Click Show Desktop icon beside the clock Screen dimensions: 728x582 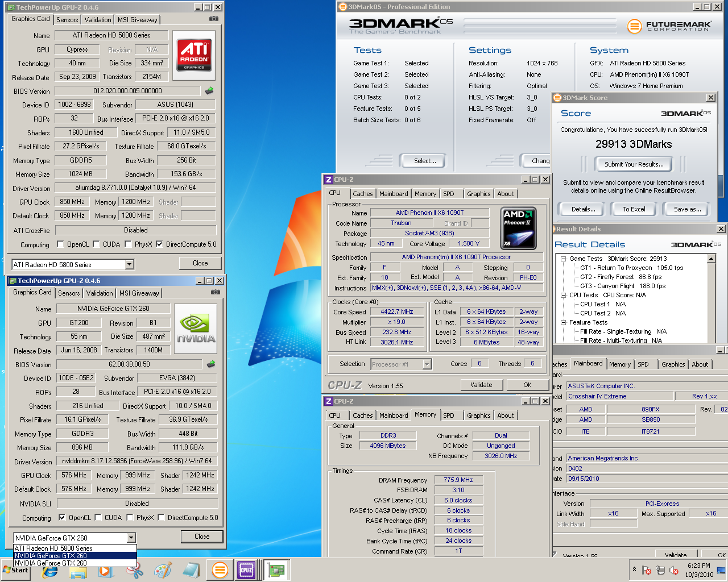coord(720,570)
